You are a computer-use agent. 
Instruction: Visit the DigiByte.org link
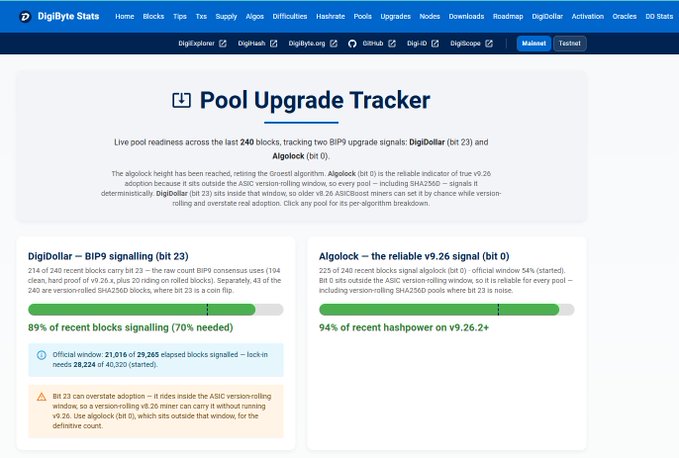pyautogui.click(x=307, y=43)
